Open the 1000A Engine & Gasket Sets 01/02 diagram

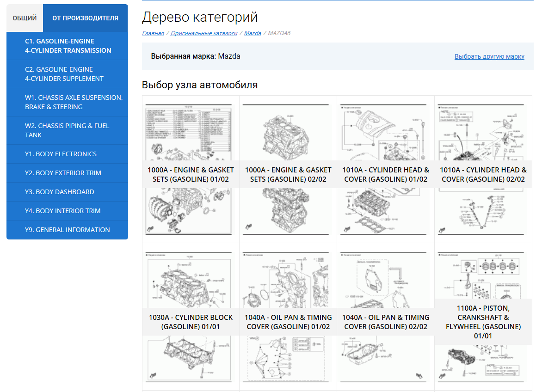(x=191, y=169)
